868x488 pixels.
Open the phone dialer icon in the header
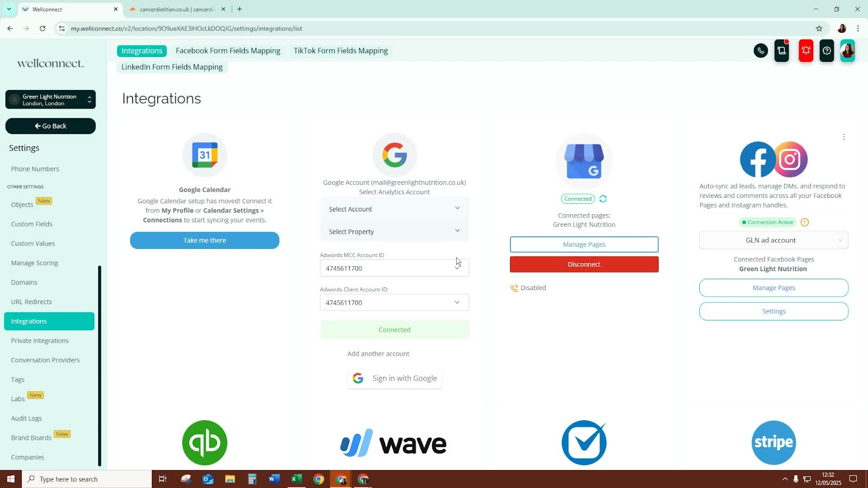pos(761,51)
